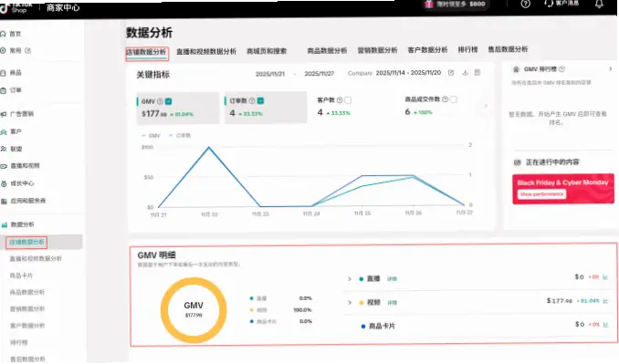
Task: Open 营销数据分析 in the sidebar submenu
Action: click(x=26, y=308)
